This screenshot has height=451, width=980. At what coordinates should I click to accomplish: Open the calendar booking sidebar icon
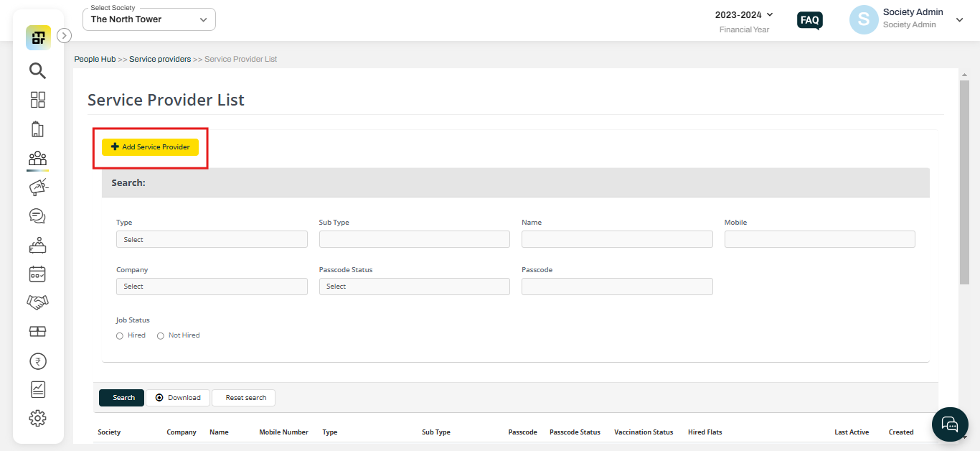click(x=37, y=274)
